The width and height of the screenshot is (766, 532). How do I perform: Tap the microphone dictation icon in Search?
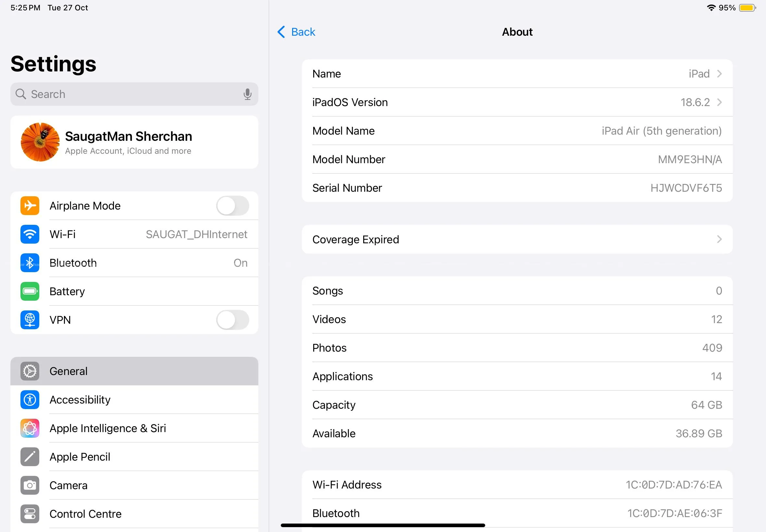(x=247, y=94)
